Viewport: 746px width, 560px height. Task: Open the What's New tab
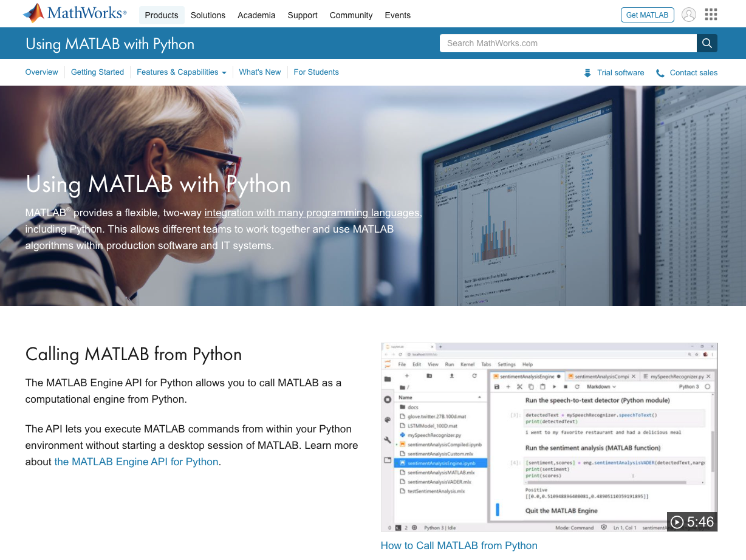[x=260, y=72]
